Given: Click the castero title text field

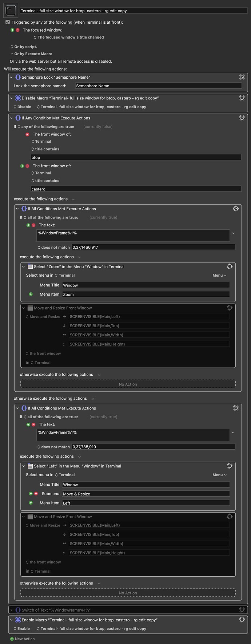Looking at the screenshot, I should [136, 189].
